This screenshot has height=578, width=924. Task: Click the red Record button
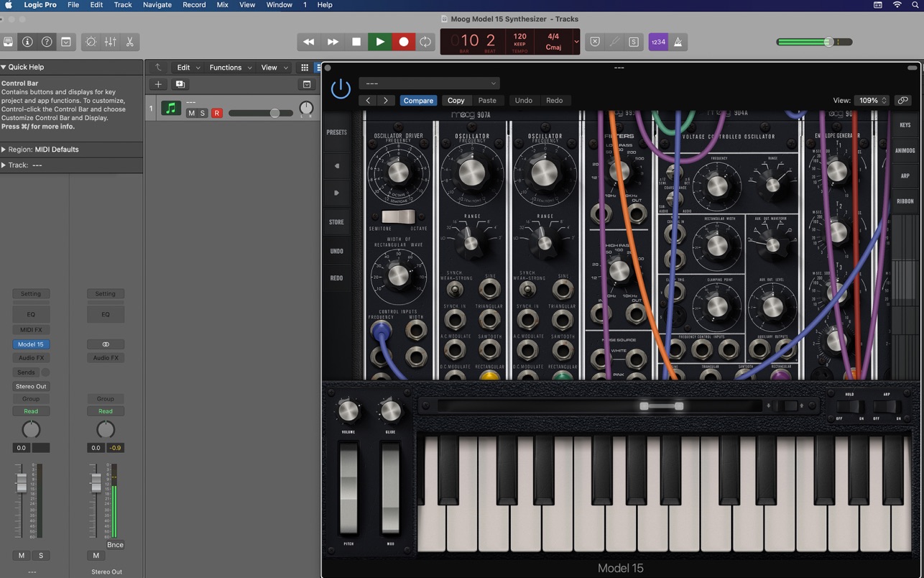[403, 42]
